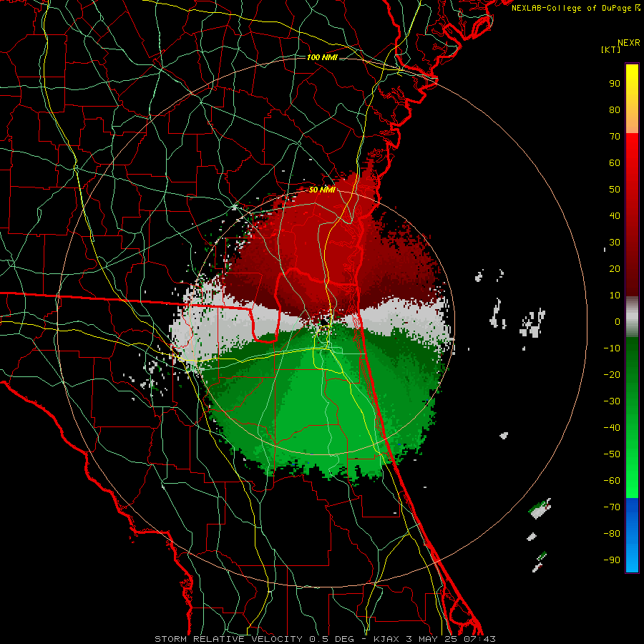Click the KJAX station identifier text
644x644 pixels.
(x=386, y=639)
